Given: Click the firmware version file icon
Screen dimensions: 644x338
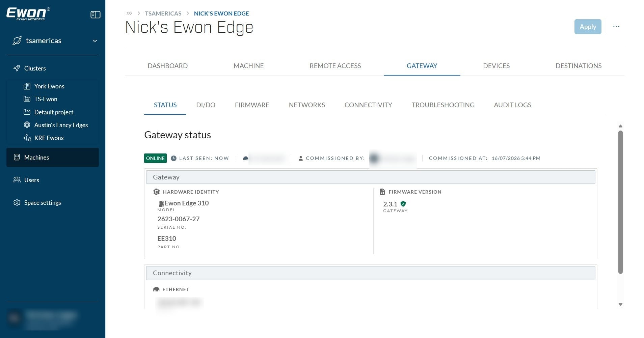Looking at the screenshot, I should [382, 192].
